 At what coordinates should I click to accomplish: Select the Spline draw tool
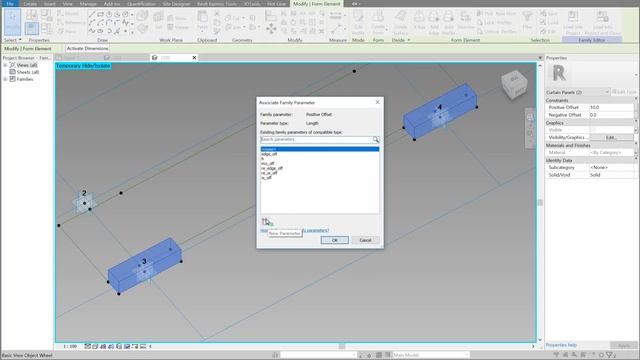[92, 31]
